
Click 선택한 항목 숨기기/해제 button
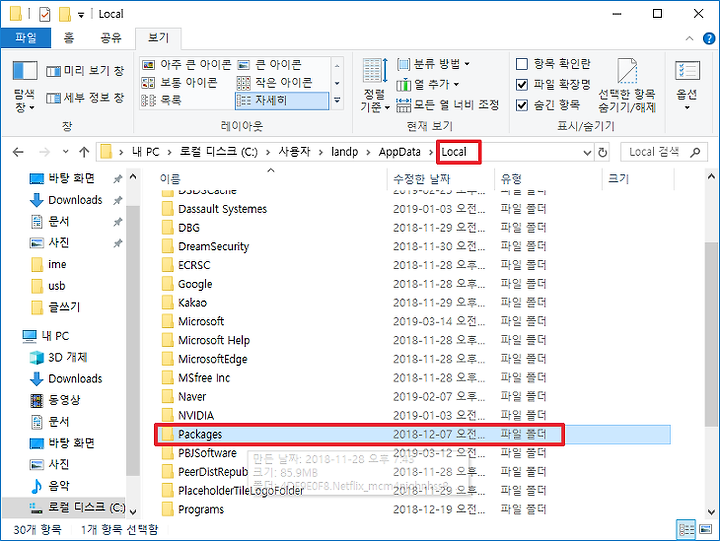(627, 86)
